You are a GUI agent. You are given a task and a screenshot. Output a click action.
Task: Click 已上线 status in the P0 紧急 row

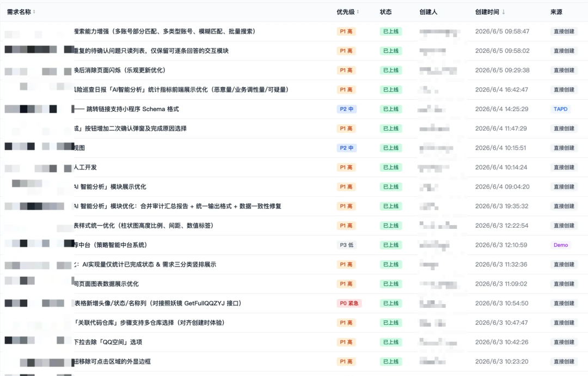click(391, 303)
